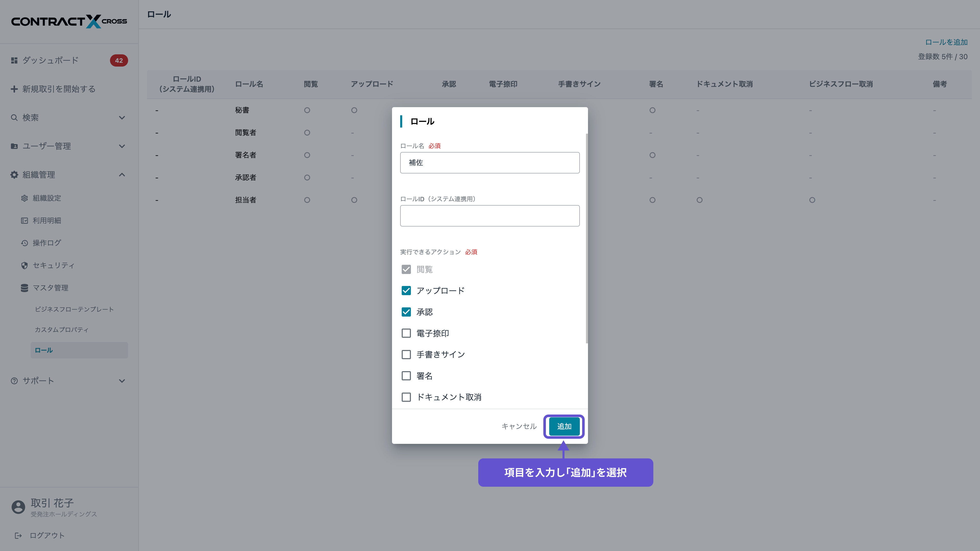Select カスタムプロパティ menu item
Screen dimensions: 980x551
point(62,330)
